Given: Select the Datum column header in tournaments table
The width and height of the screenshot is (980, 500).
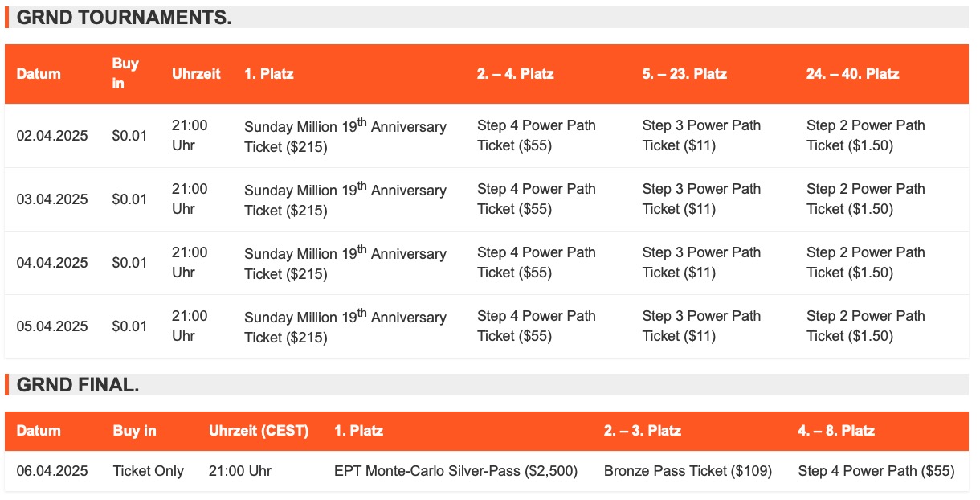Looking at the screenshot, I should pos(39,74).
